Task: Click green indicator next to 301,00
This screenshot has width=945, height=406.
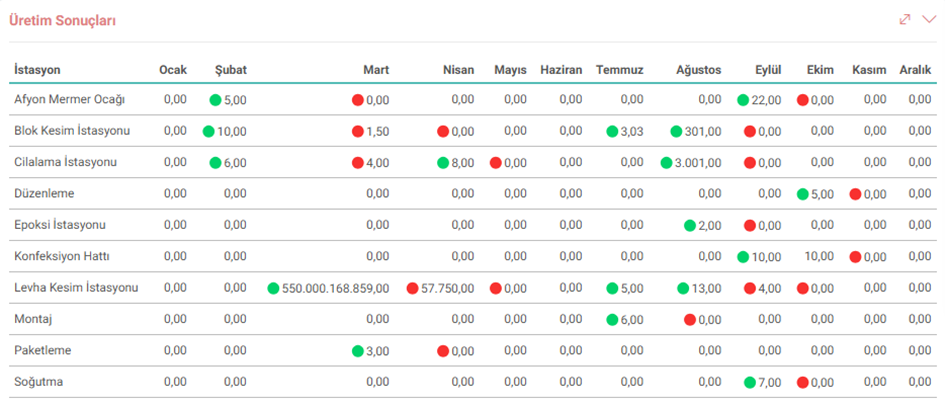Action: tap(676, 131)
